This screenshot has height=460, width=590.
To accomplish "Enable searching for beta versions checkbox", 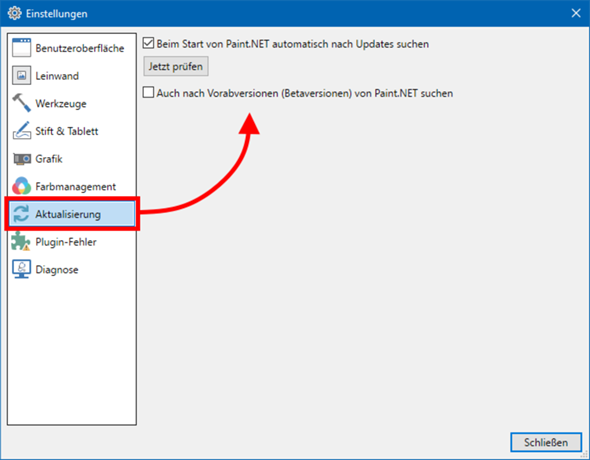I will pos(148,93).
